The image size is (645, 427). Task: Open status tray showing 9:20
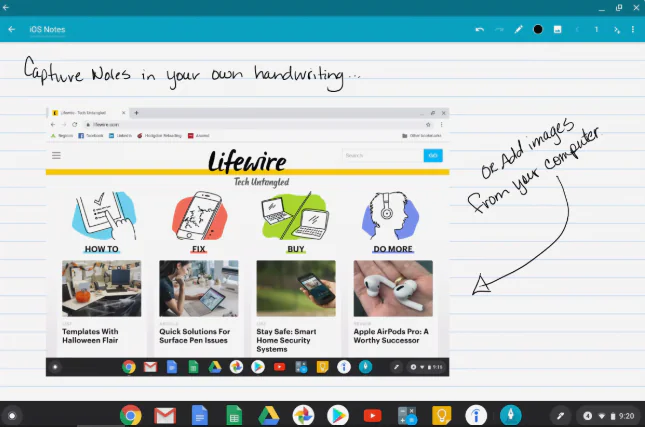pos(610,416)
